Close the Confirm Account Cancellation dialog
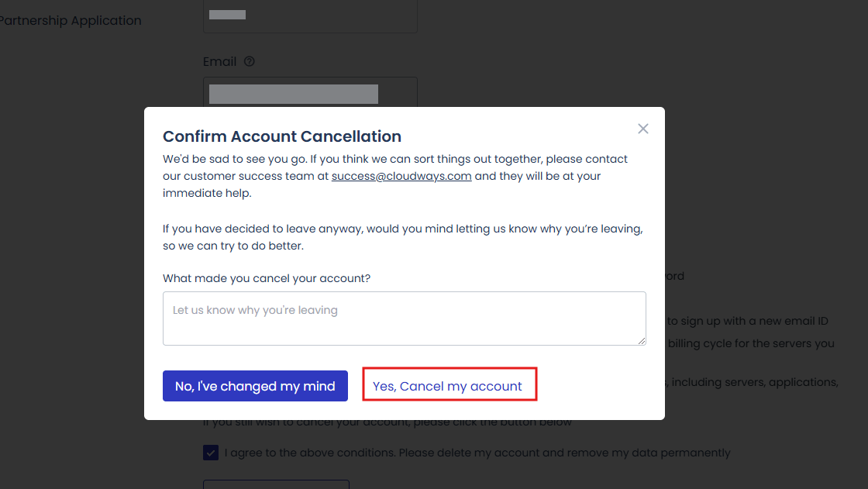This screenshot has width=868, height=489. click(x=642, y=129)
